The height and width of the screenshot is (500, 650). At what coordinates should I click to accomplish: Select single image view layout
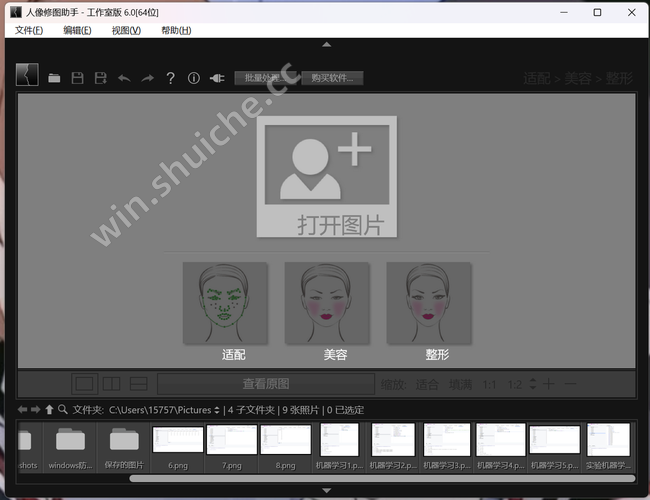click(x=85, y=384)
